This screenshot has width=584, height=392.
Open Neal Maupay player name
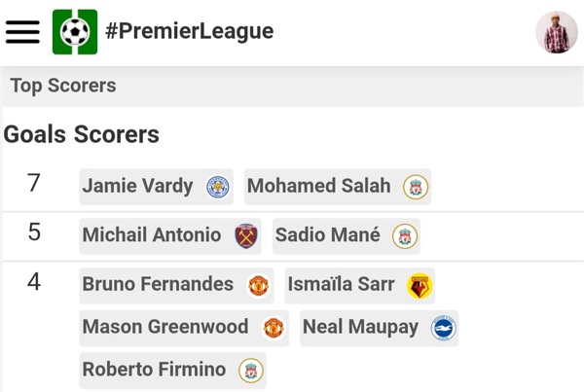[360, 327]
